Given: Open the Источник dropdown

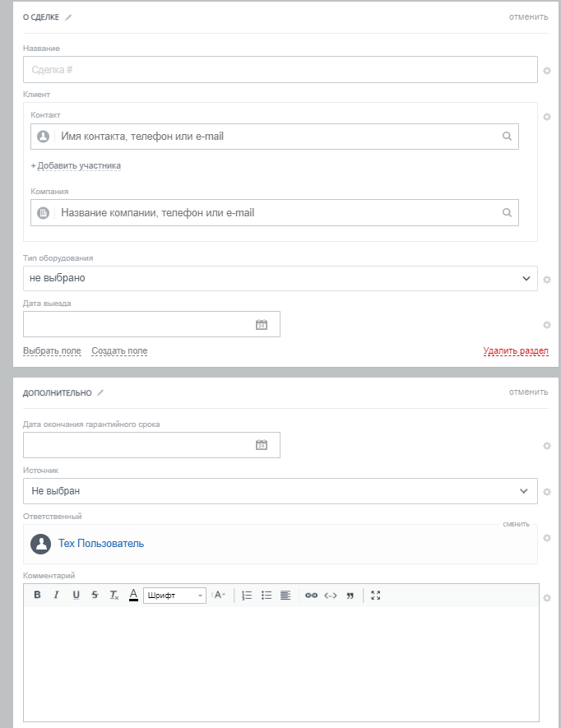Looking at the screenshot, I should [280, 491].
